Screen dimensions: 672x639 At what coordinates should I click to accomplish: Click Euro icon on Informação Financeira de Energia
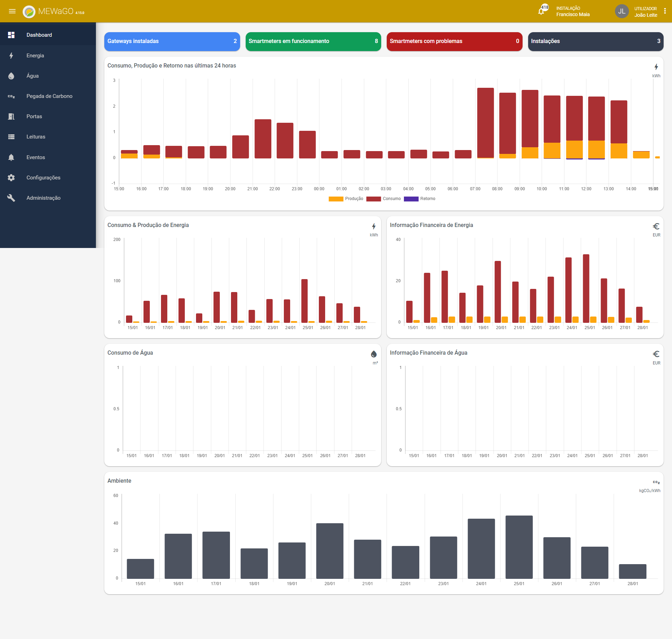pos(656,226)
